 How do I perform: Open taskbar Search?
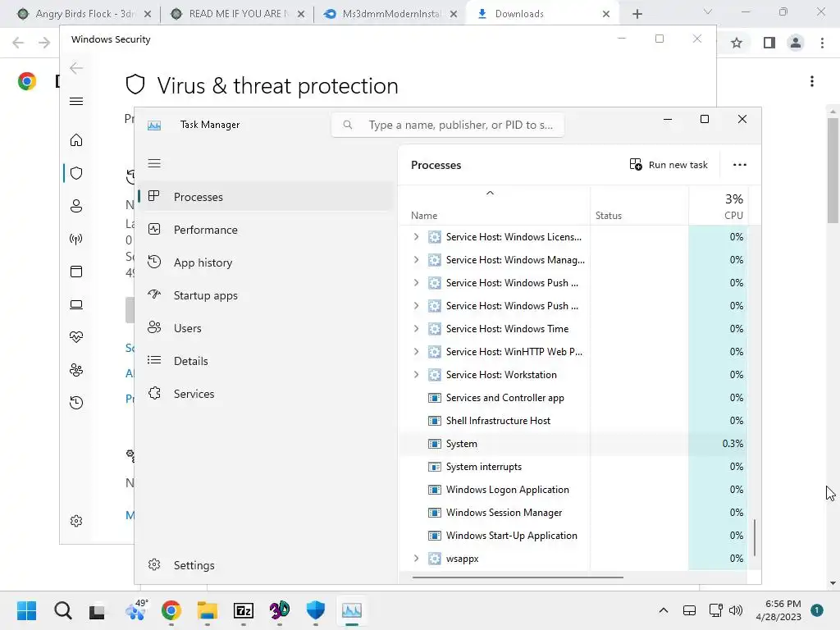[62, 610]
